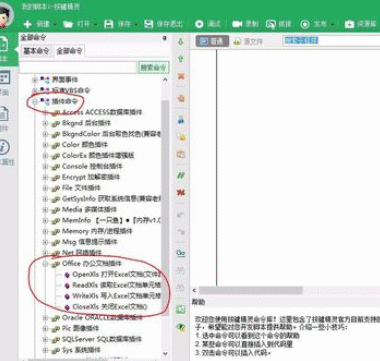
Task: Select the OpenXls 打开Excel文档 command
Action: [x=112, y=275]
